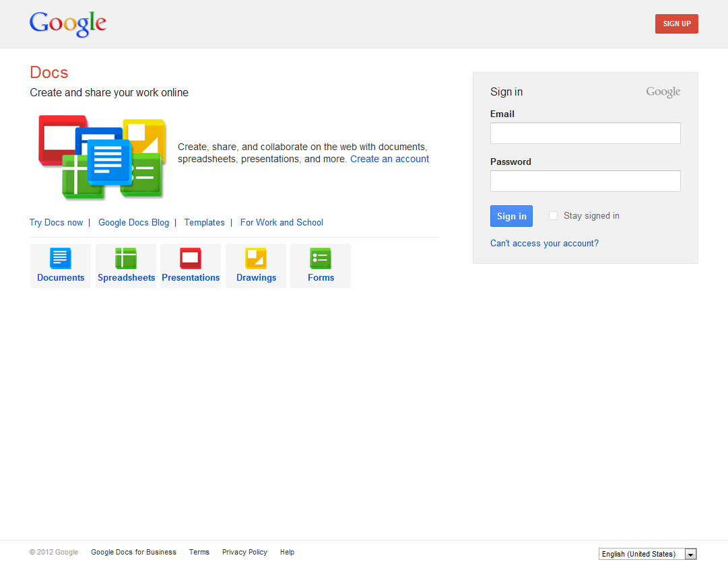Click the Presentations text label

coord(191,277)
